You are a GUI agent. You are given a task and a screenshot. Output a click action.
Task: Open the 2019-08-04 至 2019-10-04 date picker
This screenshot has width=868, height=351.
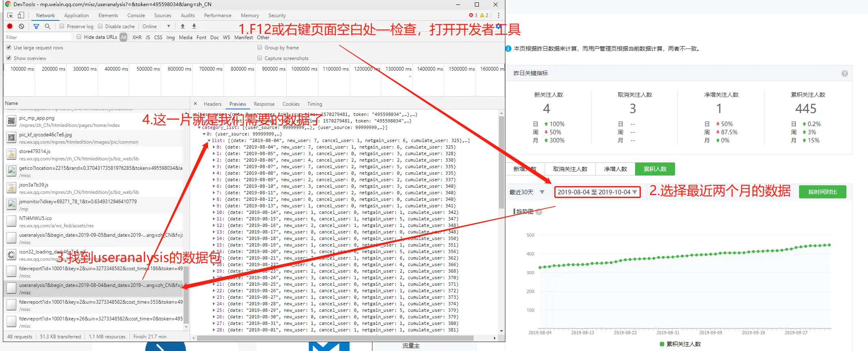point(597,192)
